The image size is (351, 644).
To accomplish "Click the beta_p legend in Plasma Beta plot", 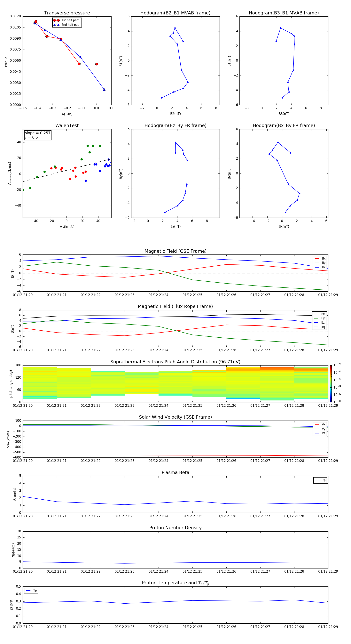I will [x=320, y=480].
